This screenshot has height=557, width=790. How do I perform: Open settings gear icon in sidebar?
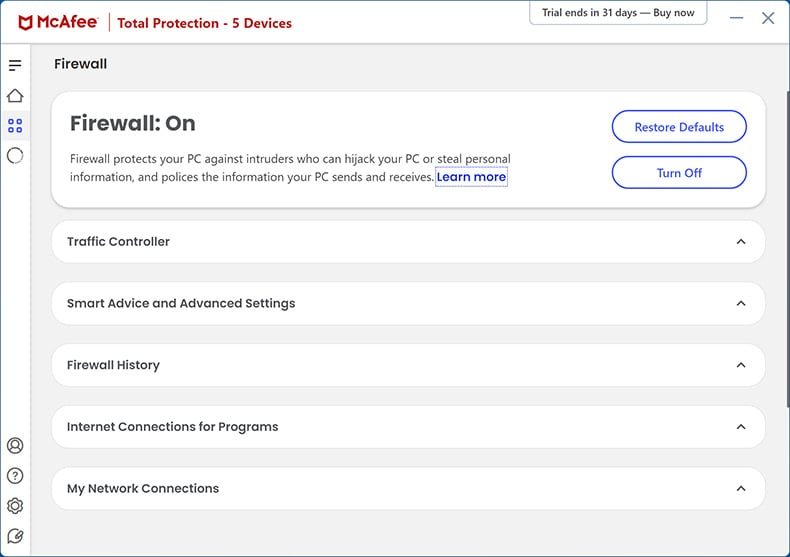coord(15,506)
